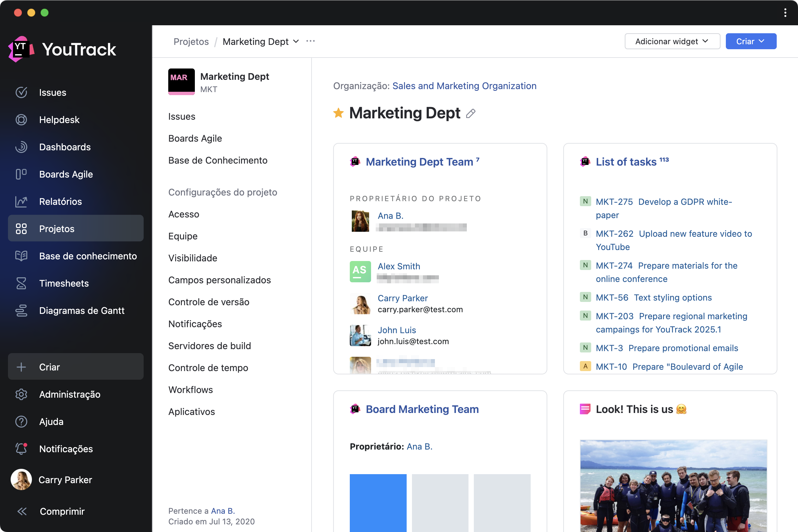Open the vertical dots menu in the title bar

point(785,13)
